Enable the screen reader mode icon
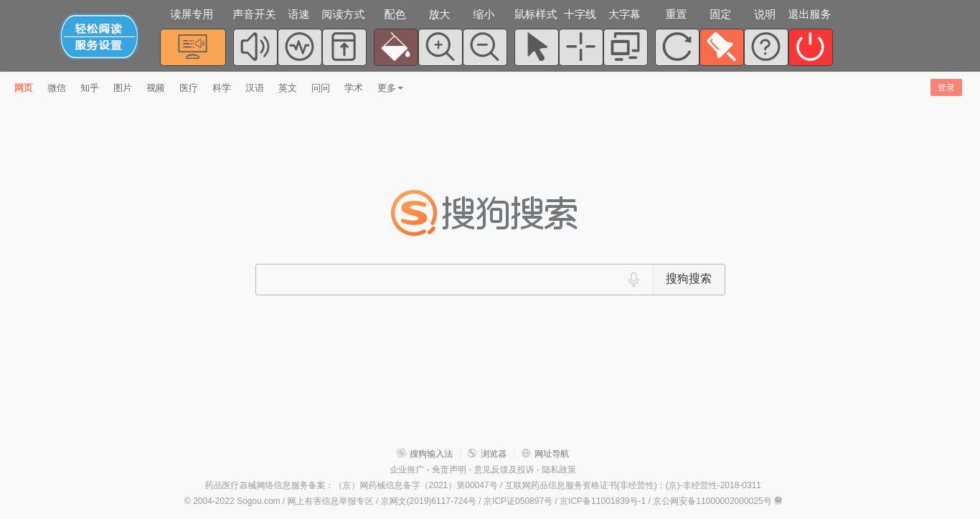The height and width of the screenshot is (519, 980). [193, 47]
